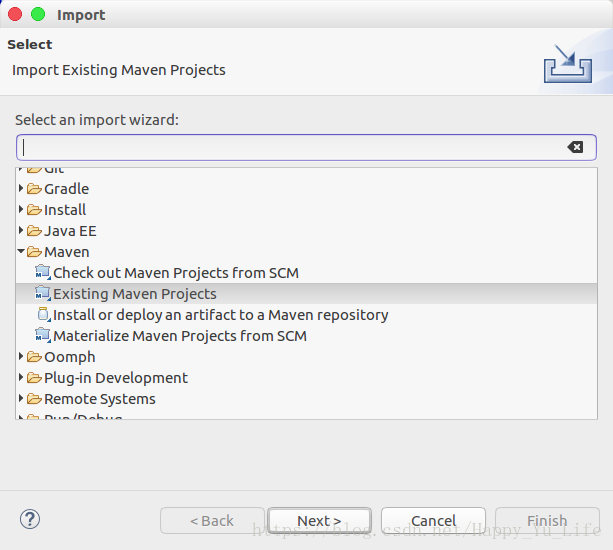The width and height of the screenshot is (613, 550).
Task: Focus the import wizard filter field
Action: tap(306, 147)
